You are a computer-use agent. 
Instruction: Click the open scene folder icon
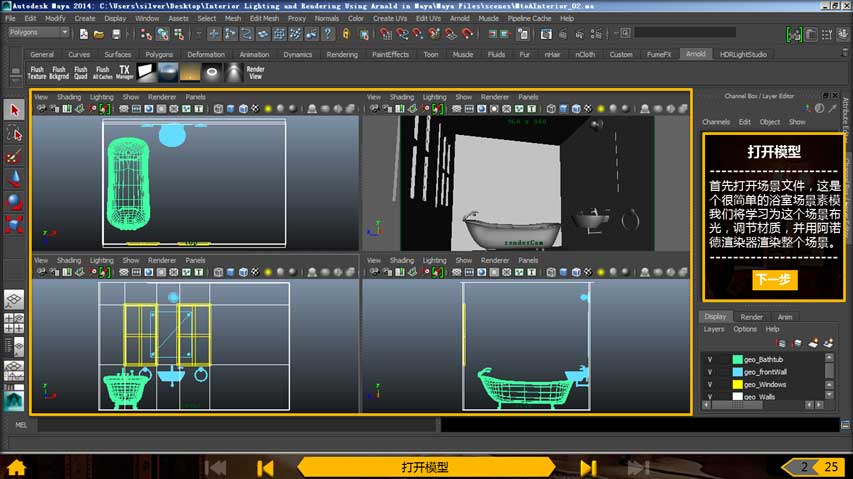click(99, 33)
